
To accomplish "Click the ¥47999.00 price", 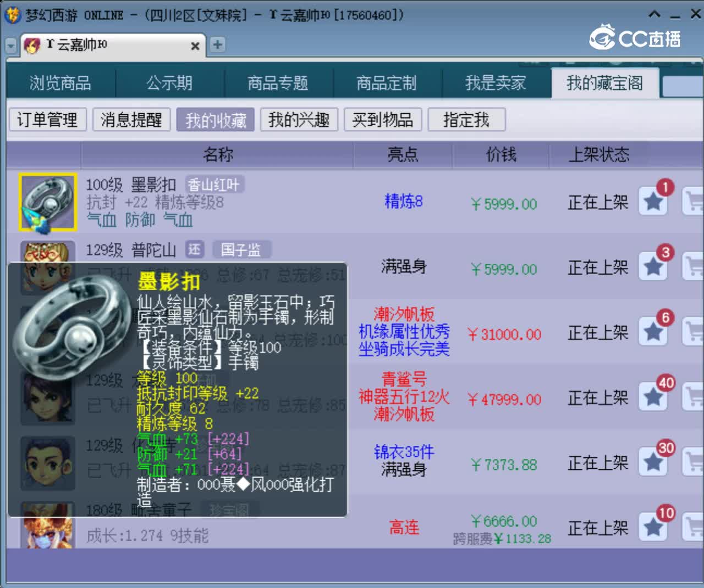I will point(504,400).
